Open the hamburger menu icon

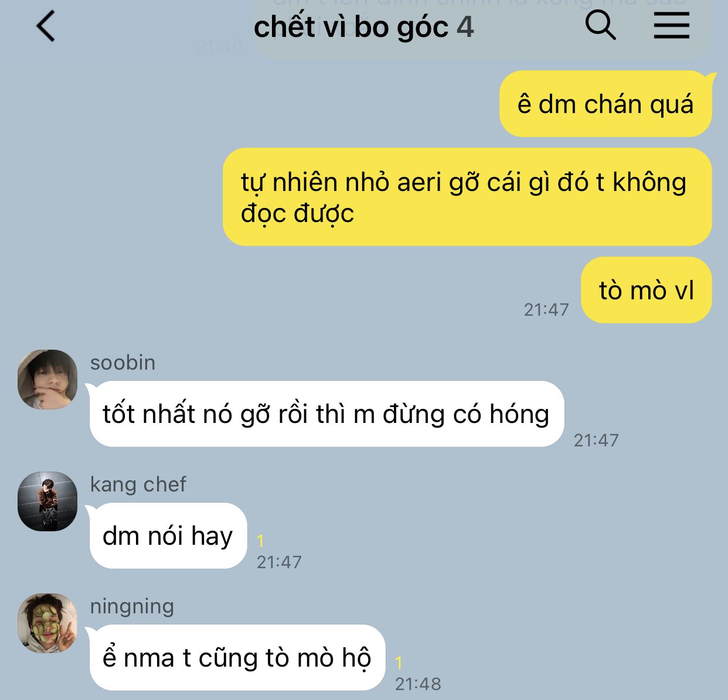[x=672, y=26]
